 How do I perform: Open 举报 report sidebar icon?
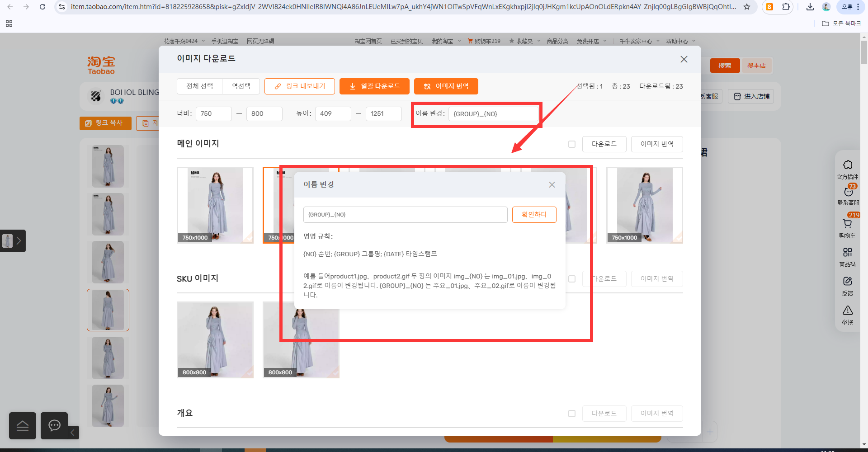[x=848, y=315]
